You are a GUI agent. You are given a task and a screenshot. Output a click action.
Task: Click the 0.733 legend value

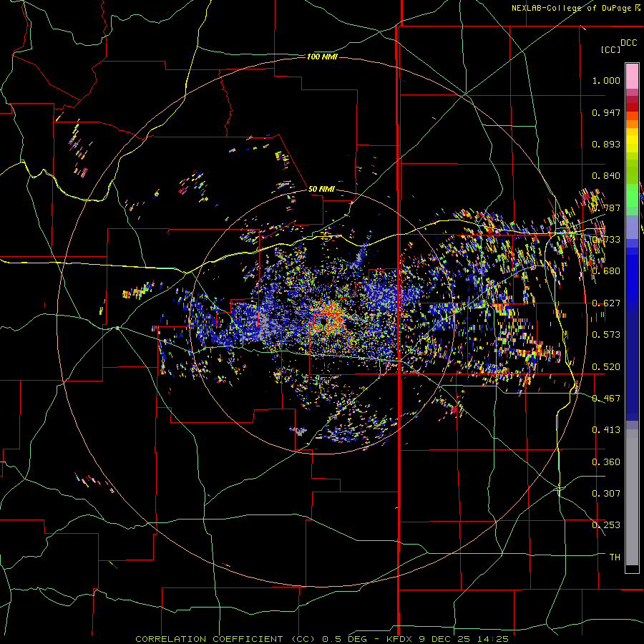[x=606, y=240]
